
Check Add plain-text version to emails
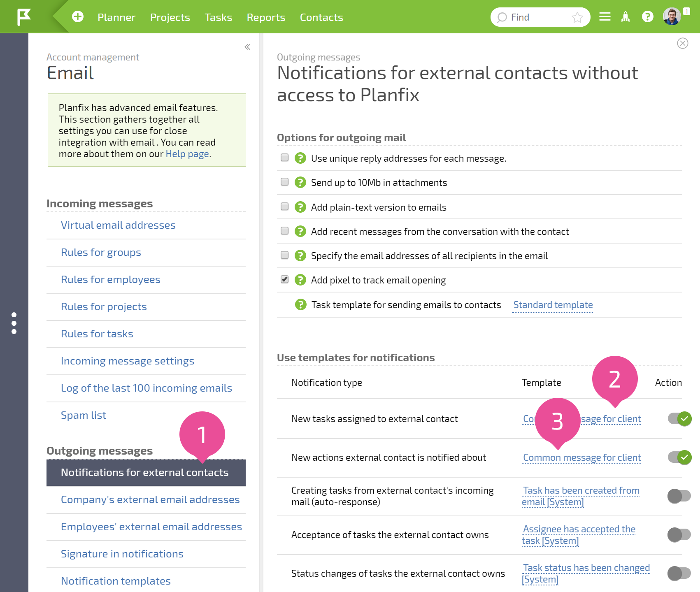tap(284, 207)
